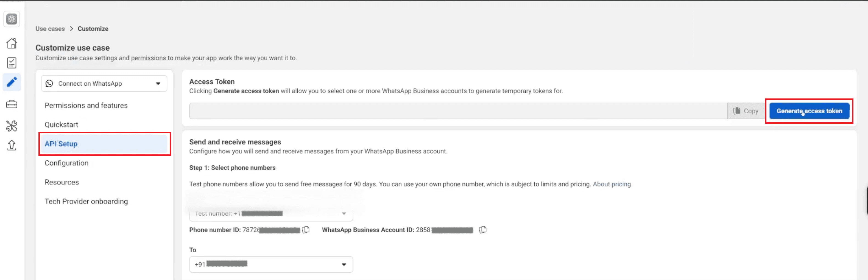Click the Phone number ID label
This screenshot has width=868, height=280.
coord(215,230)
